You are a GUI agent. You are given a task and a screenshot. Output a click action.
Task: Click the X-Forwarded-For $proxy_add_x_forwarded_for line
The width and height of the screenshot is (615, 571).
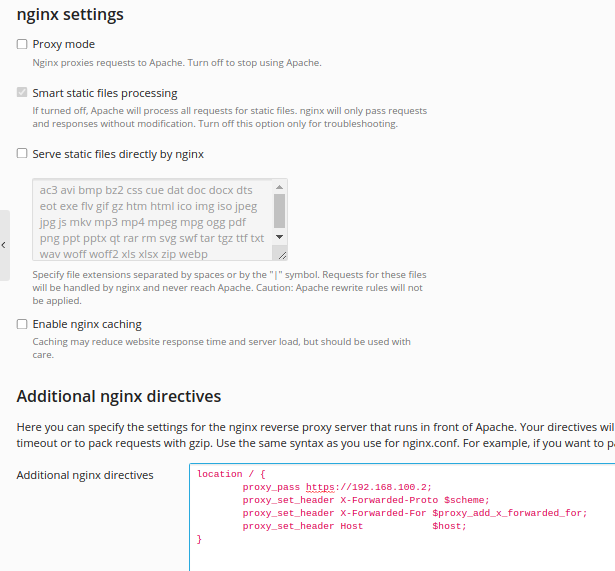tap(415, 513)
